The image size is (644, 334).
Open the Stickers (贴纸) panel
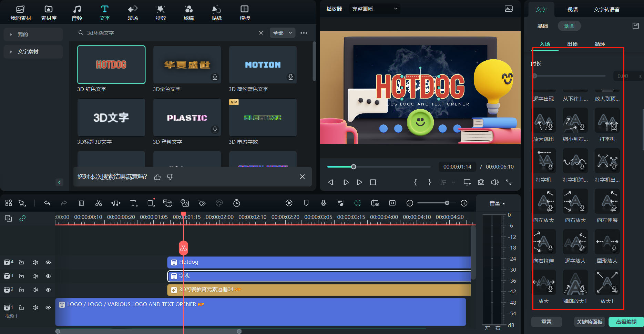coord(216,13)
